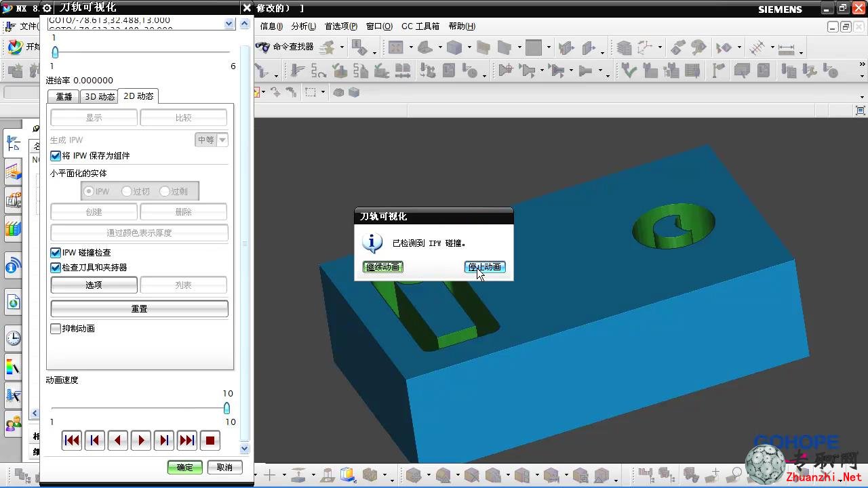Play the tool path animation forward

[141, 441]
